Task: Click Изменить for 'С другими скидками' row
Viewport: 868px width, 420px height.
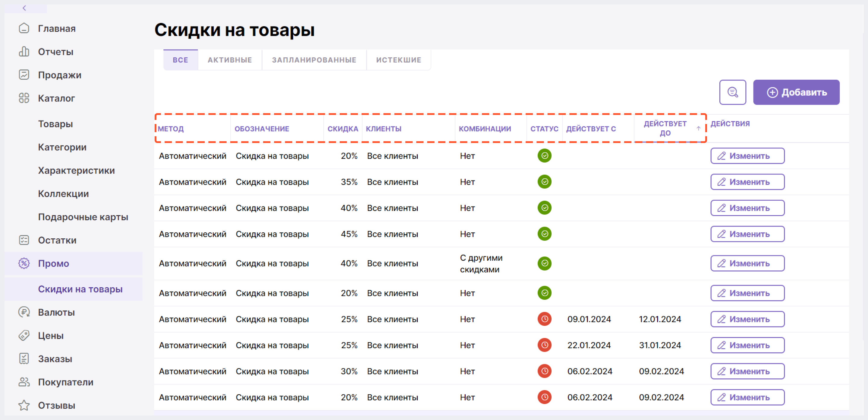Action: click(x=747, y=263)
